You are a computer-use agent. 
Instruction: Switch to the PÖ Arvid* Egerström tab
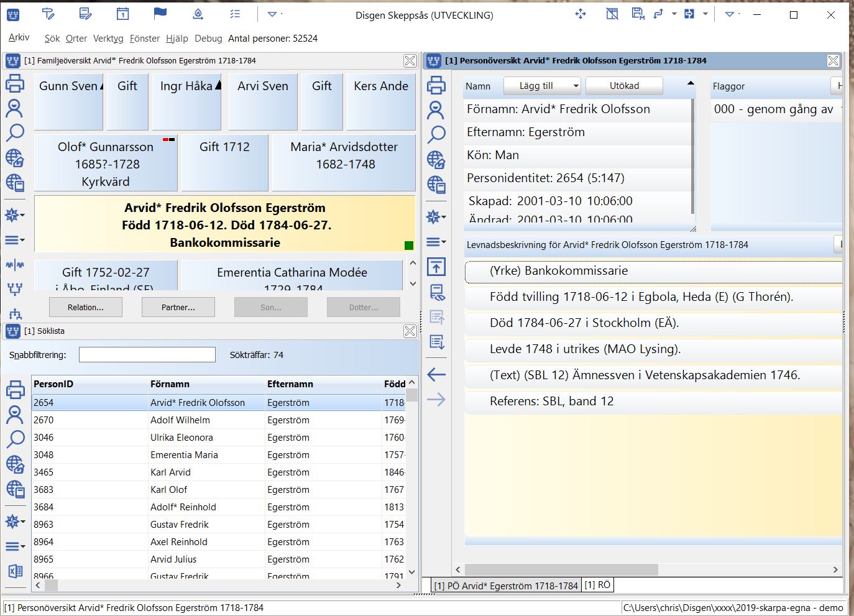(x=505, y=586)
